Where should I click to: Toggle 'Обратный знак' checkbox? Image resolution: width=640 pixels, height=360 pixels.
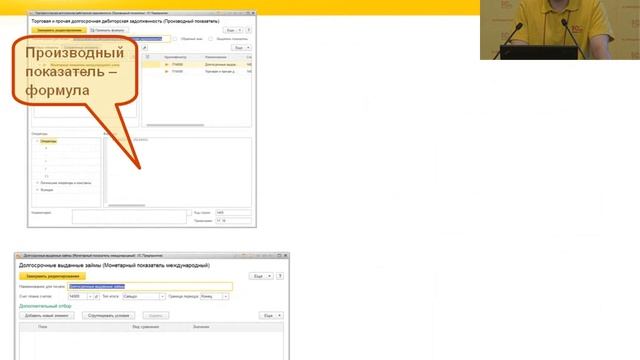(175, 39)
